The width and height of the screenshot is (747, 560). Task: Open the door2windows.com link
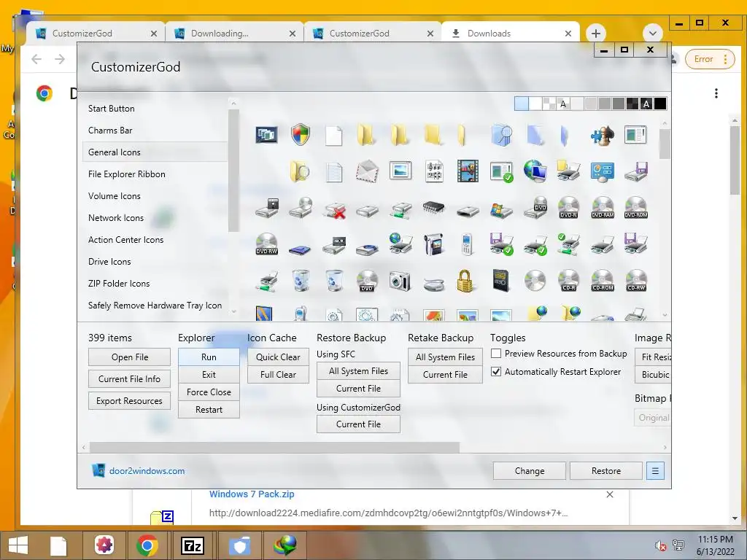pyautogui.click(x=147, y=471)
